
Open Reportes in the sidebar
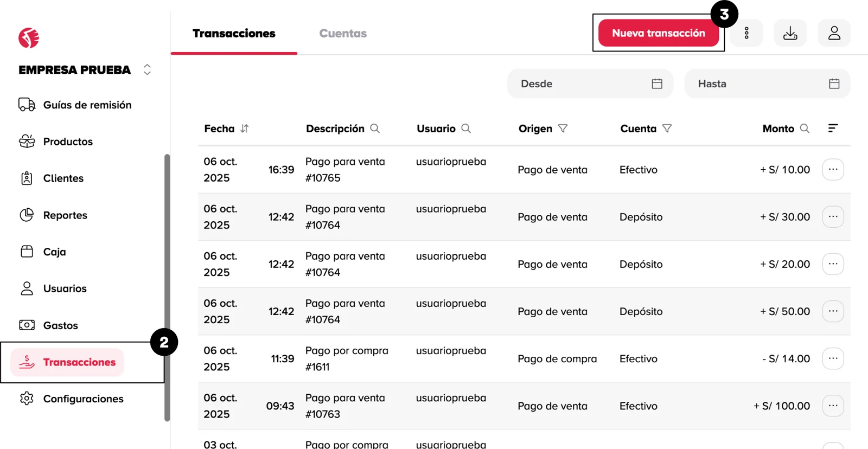point(65,215)
